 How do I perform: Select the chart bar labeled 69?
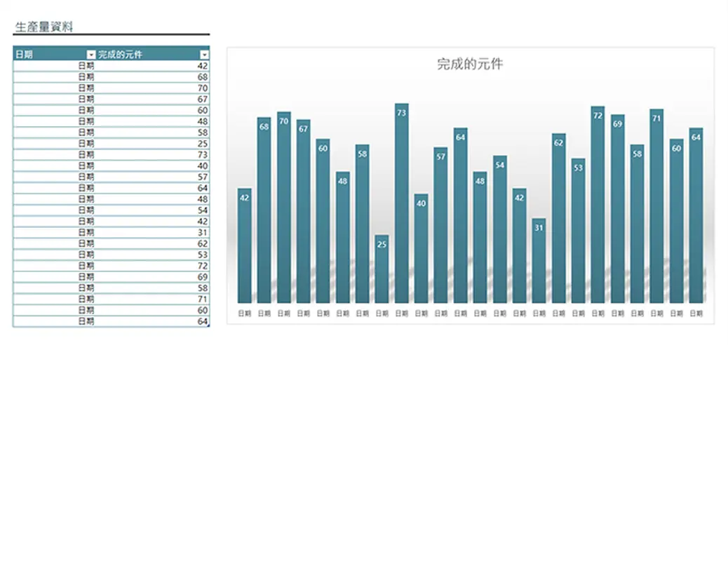pos(617,209)
